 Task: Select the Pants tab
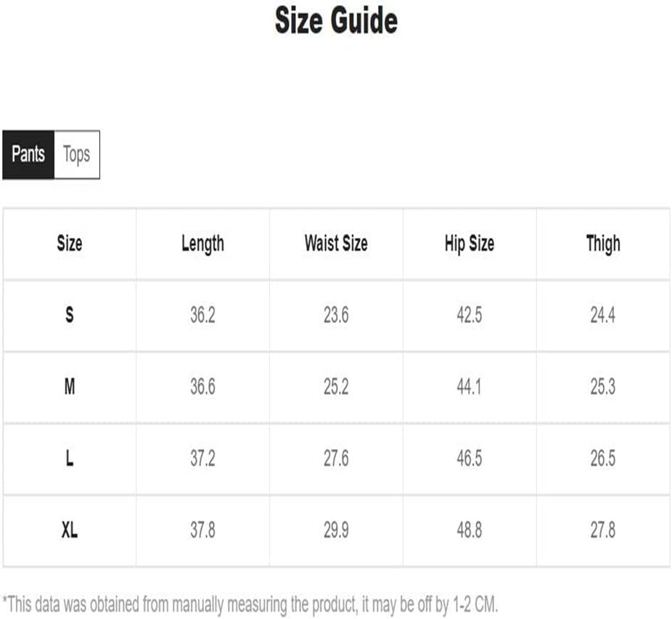28,155
